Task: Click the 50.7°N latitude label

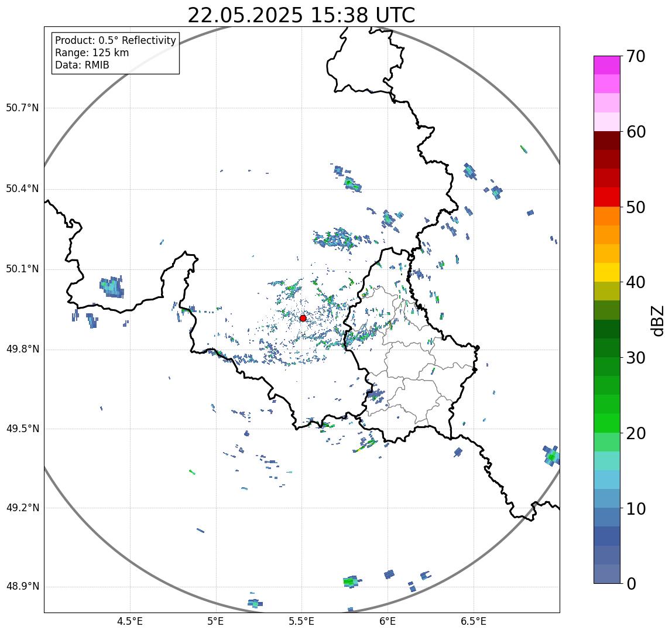Action: click(22, 108)
